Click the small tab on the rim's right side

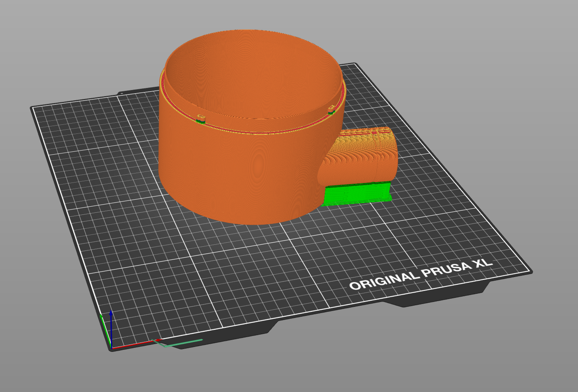[332, 110]
